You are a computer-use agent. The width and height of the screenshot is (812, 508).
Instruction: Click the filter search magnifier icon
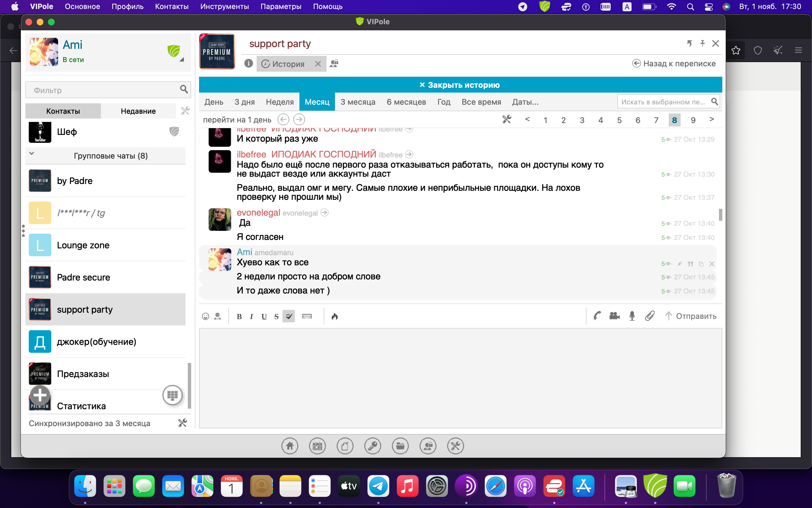pos(184,89)
